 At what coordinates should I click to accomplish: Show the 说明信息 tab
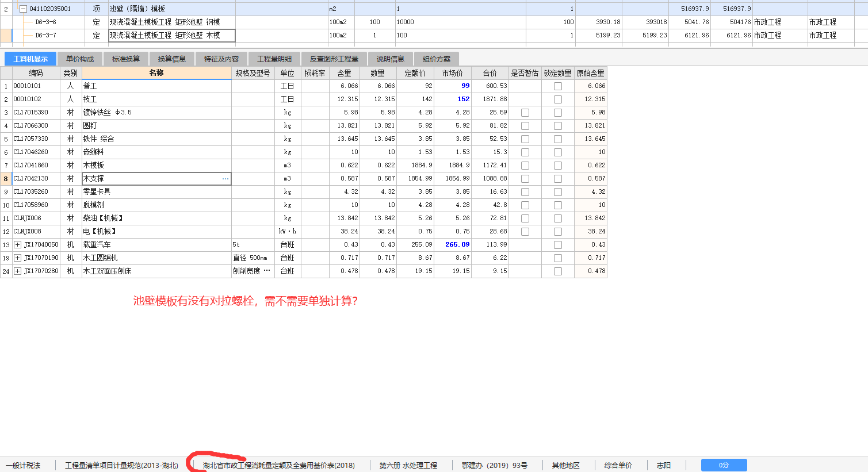[x=391, y=59]
